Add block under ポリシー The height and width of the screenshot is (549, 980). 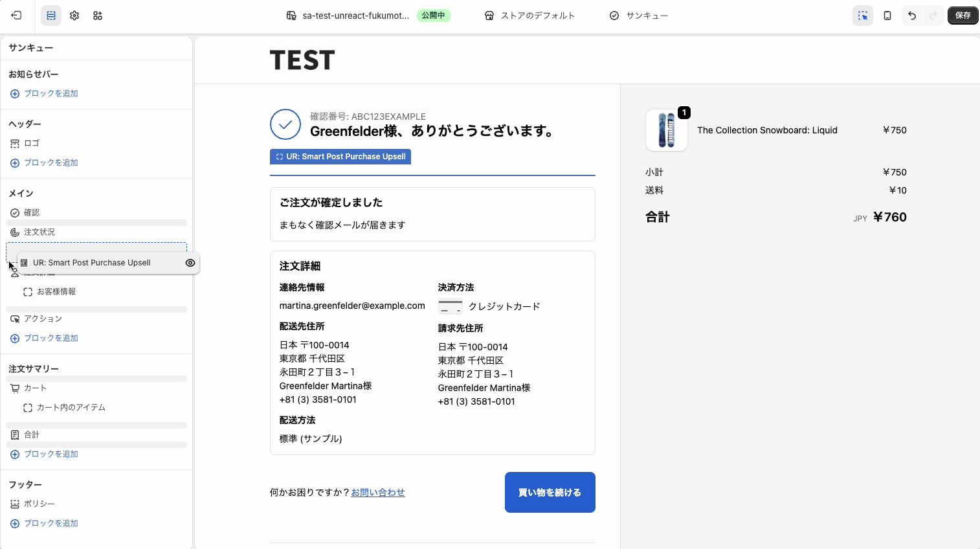tap(44, 524)
